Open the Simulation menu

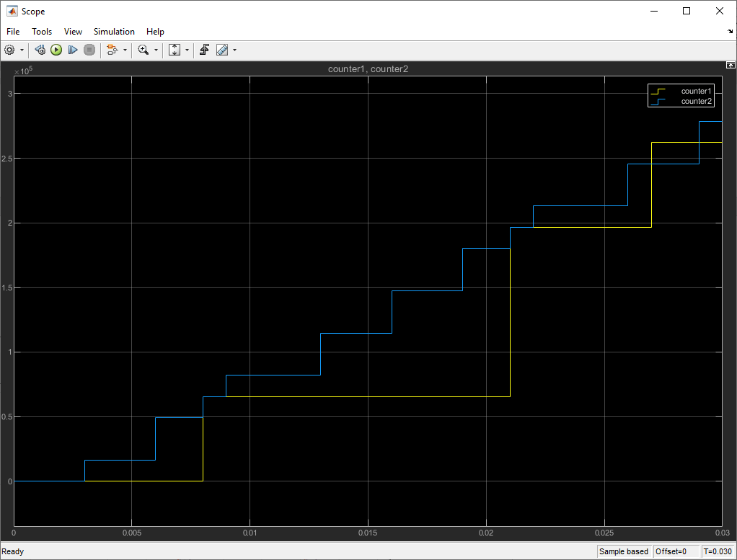pos(114,32)
